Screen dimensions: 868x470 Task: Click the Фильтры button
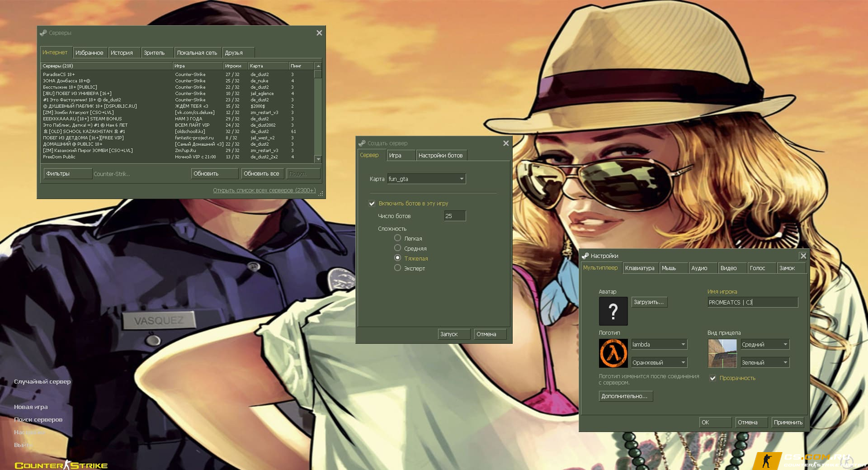coord(68,174)
